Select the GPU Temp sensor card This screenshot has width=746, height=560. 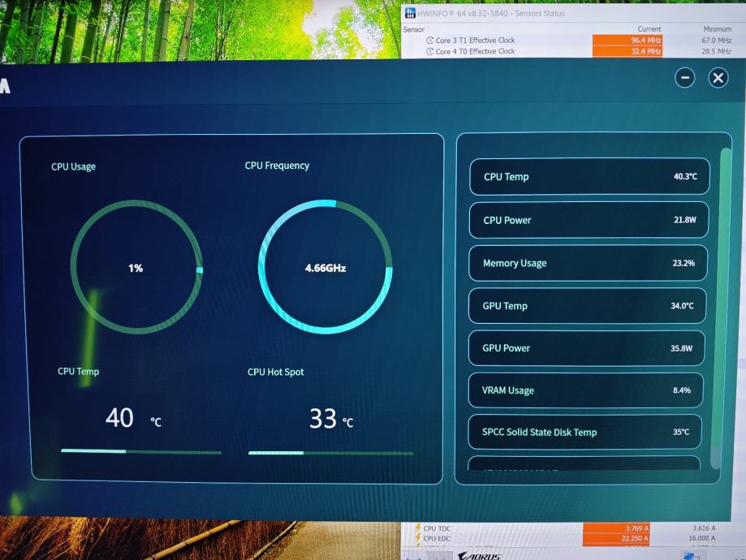[587, 305]
